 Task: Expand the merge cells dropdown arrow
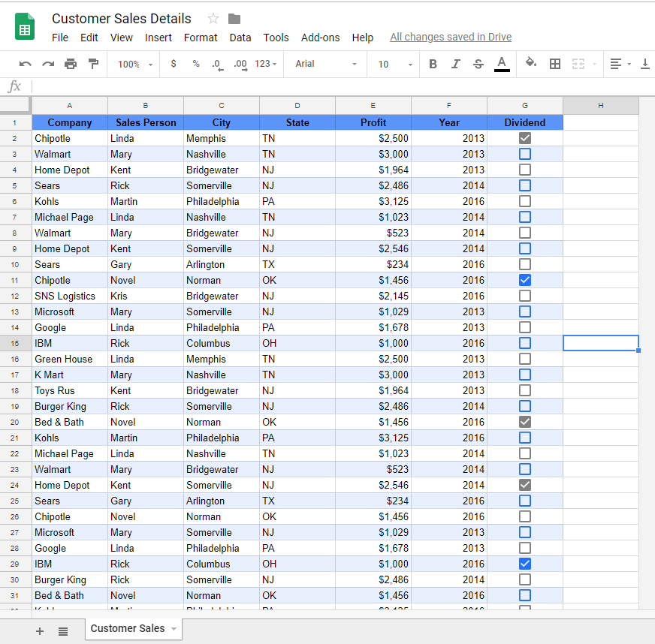(594, 65)
